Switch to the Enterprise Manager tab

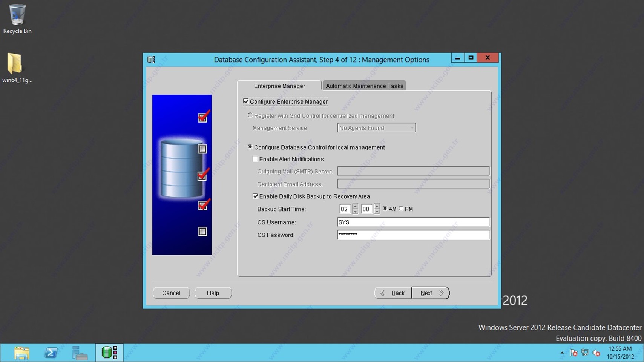[x=279, y=86]
